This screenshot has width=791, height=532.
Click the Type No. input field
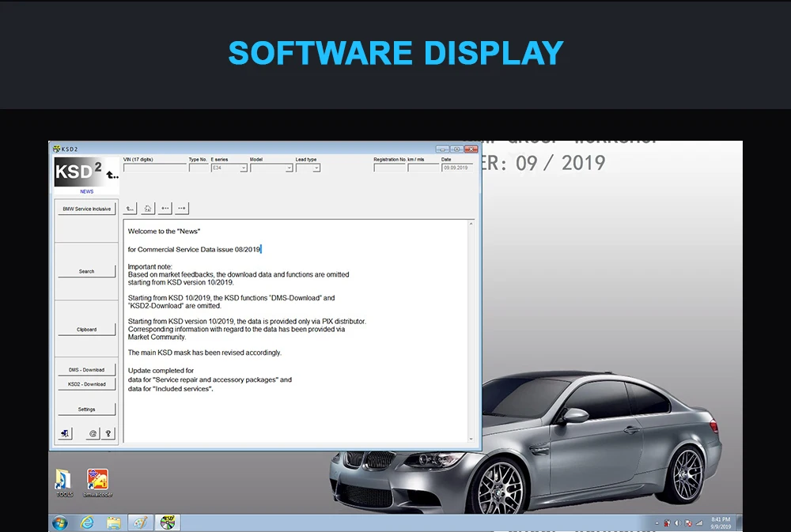point(199,168)
